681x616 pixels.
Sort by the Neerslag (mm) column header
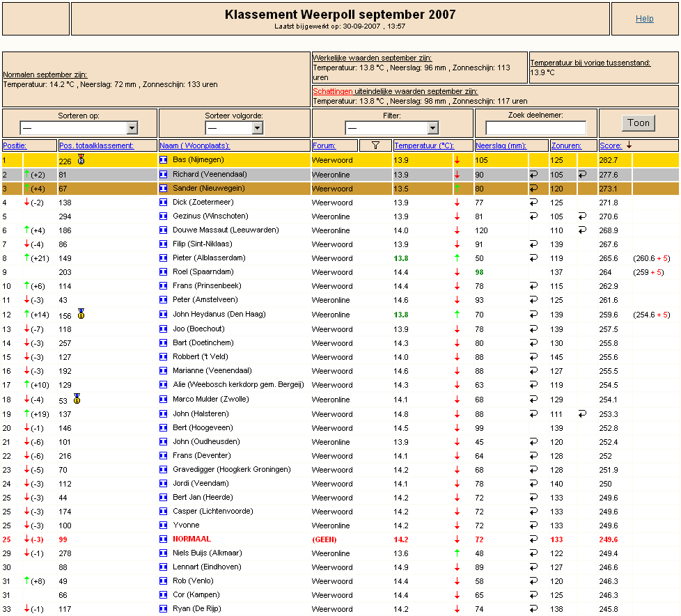(x=501, y=146)
